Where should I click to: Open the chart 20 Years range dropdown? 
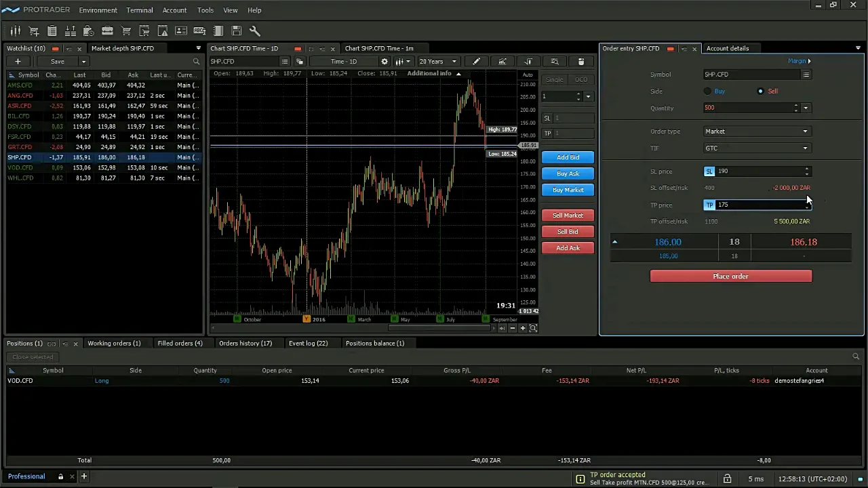coord(439,61)
